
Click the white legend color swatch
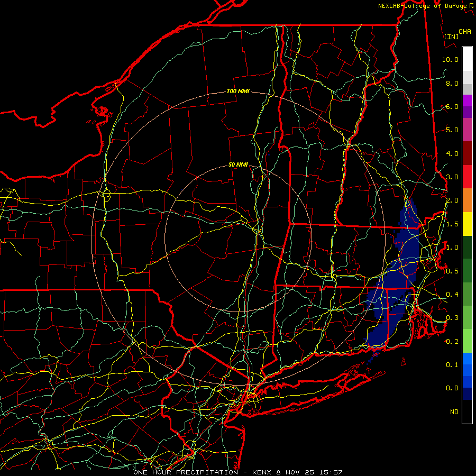coord(467,59)
